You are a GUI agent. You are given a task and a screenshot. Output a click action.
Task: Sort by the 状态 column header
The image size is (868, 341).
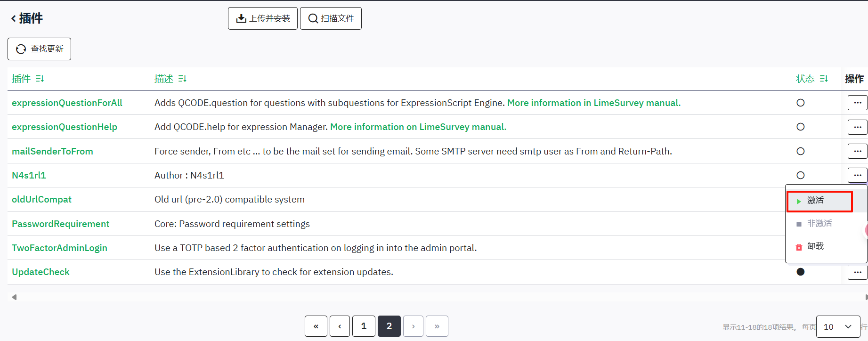(812, 79)
